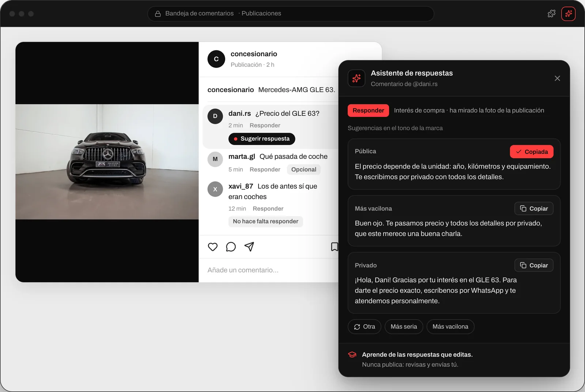Viewport: 585px width, 392px height.
Task: Open the concesionario profile avatar
Action: click(216, 59)
